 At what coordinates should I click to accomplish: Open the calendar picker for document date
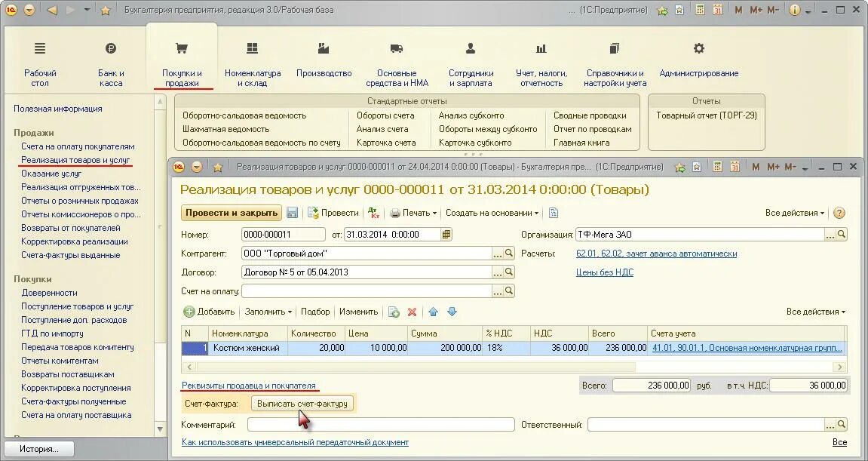446,235
